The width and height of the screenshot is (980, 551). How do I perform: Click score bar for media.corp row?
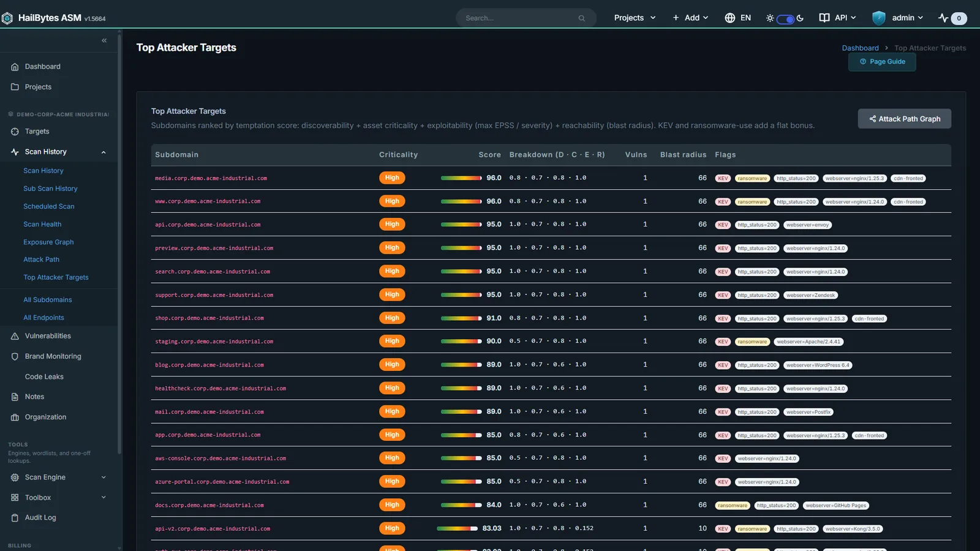(461, 178)
